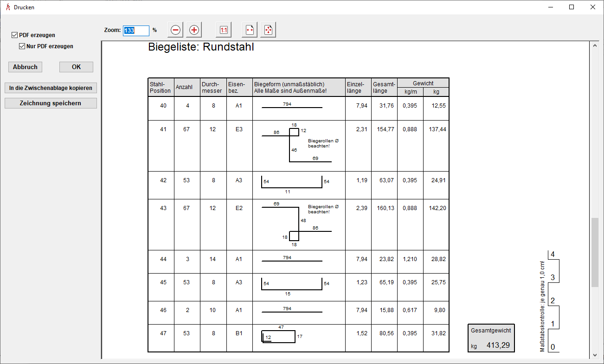
Task: Set view to 1:1 scale
Action: click(x=224, y=30)
